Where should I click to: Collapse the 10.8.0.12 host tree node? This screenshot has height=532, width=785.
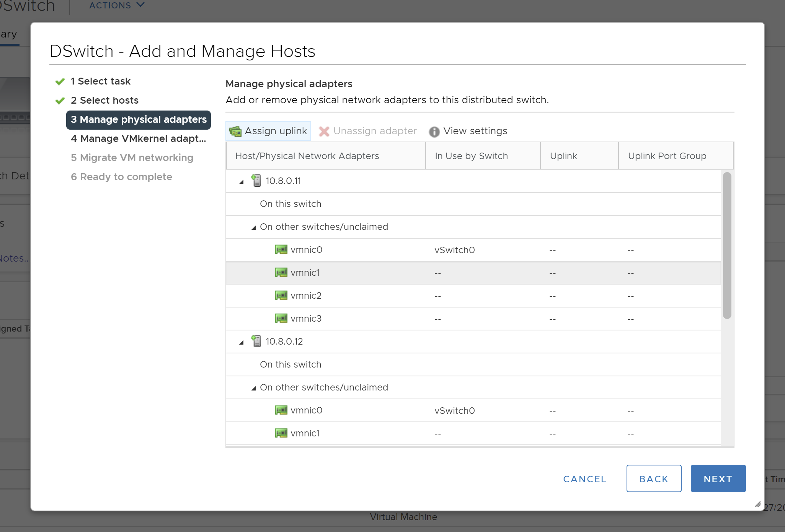242,342
